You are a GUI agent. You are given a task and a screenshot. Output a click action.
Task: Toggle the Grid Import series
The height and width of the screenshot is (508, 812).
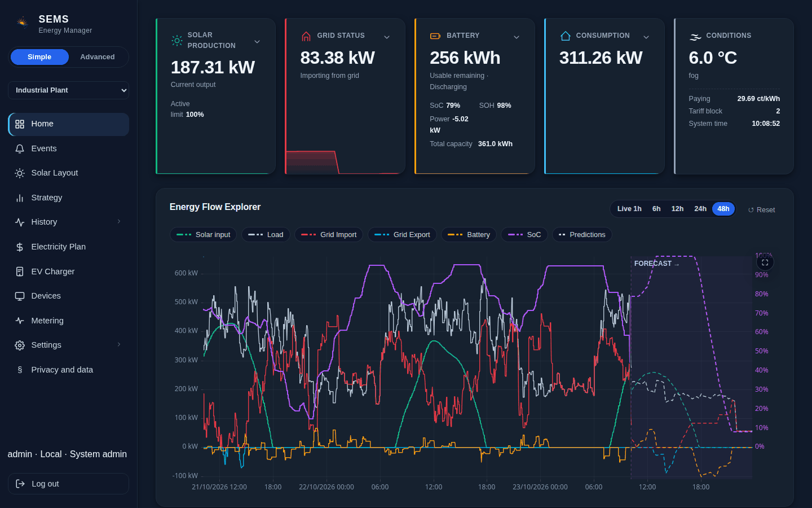pos(329,235)
